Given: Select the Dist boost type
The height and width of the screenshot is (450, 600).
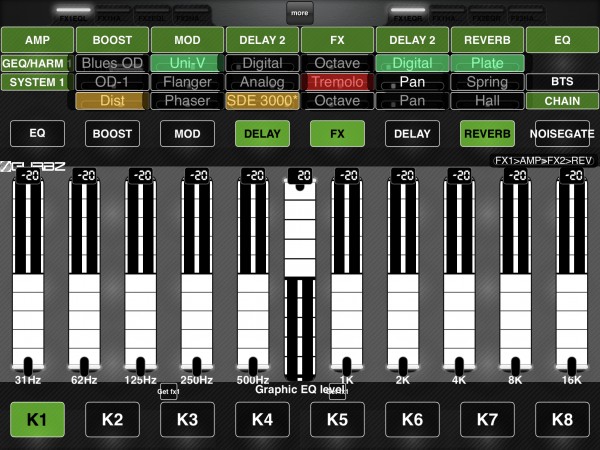Looking at the screenshot, I should click(112, 101).
